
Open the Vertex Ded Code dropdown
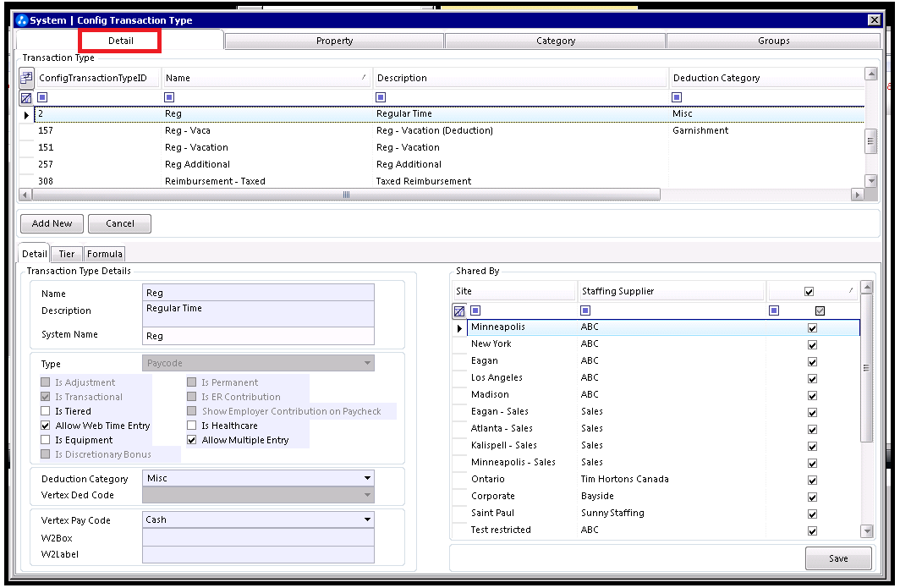click(x=367, y=494)
